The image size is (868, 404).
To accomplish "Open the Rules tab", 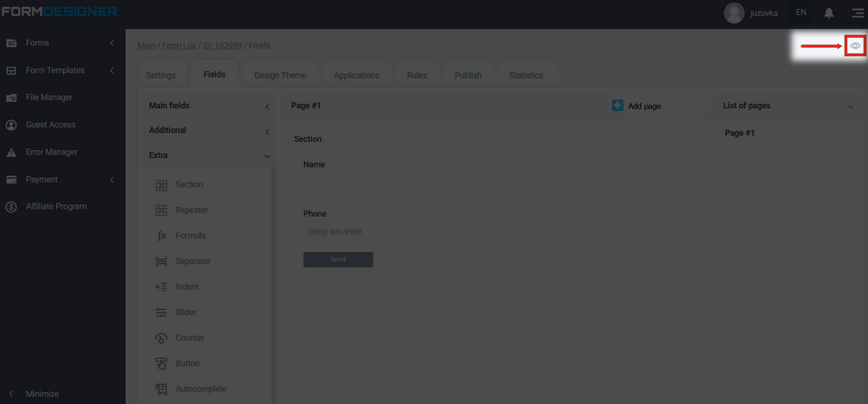I will 417,75.
